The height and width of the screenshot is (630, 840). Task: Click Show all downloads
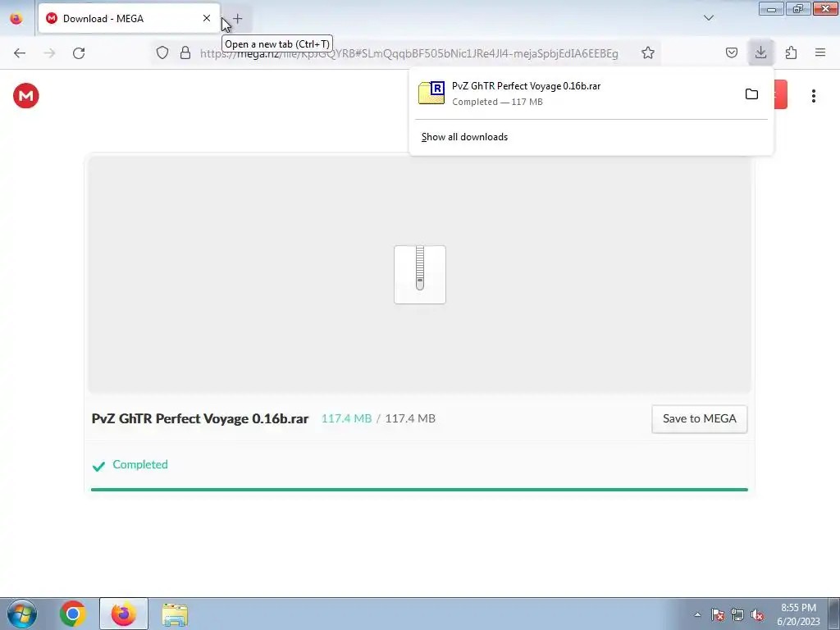pyautogui.click(x=464, y=137)
